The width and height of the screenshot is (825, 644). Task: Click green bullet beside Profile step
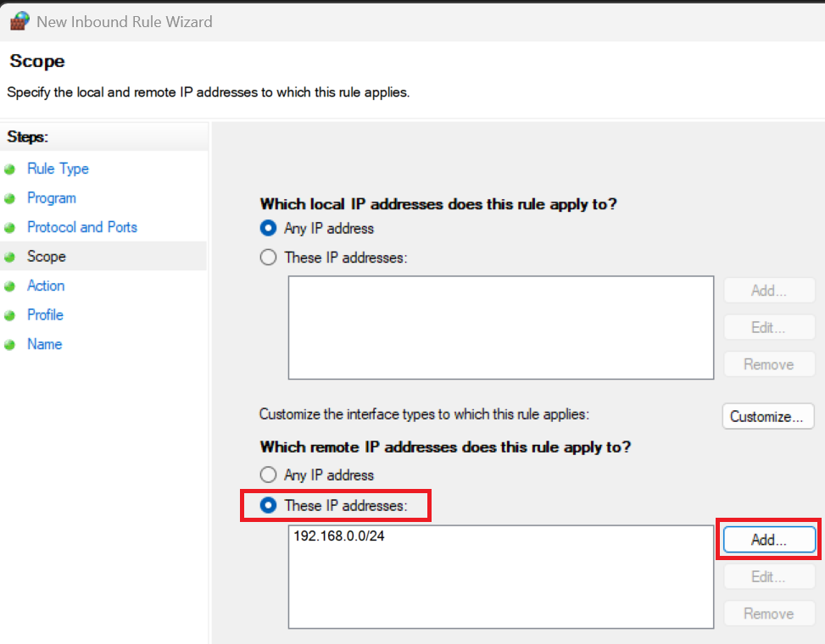(x=10, y=315)
